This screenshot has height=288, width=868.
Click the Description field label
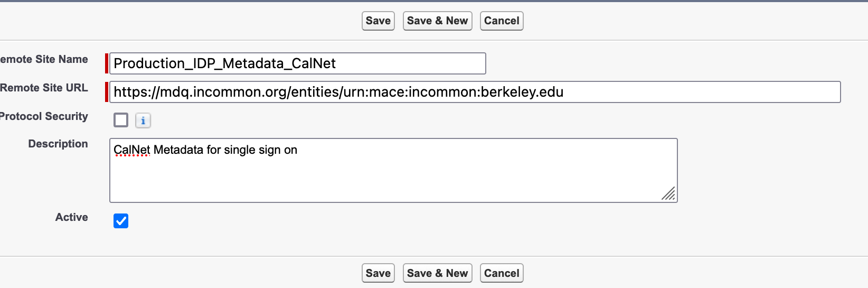[x=58, y=144]
